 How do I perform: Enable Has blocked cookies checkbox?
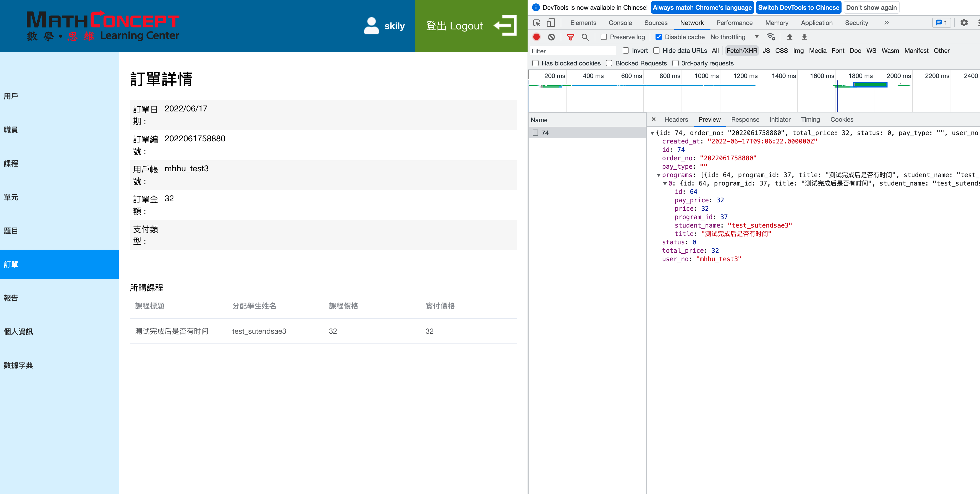[x=535, y=63]
